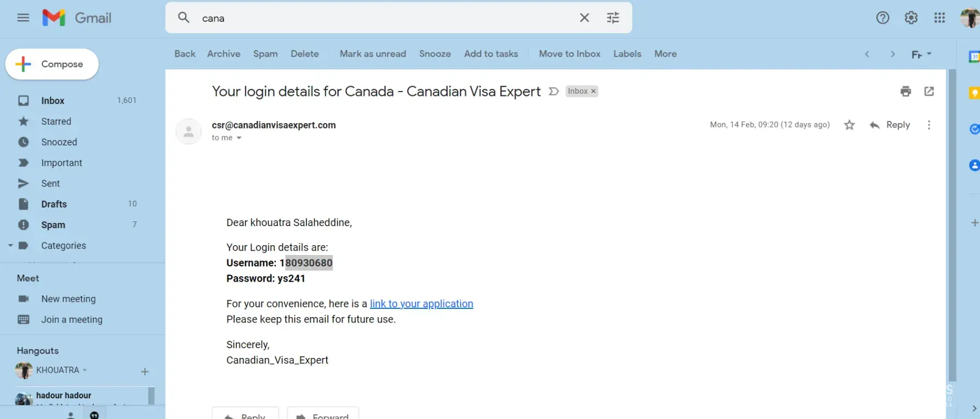This screenshot has height=419, width=980.
Task: Star the Canadian Visa Expert email
Action: (x=849, y=125)
